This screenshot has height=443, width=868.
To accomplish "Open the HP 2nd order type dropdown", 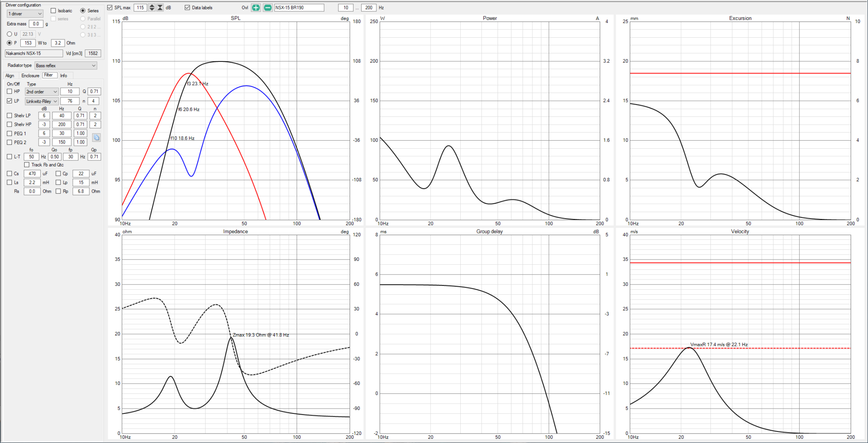I will pos(42,91).
